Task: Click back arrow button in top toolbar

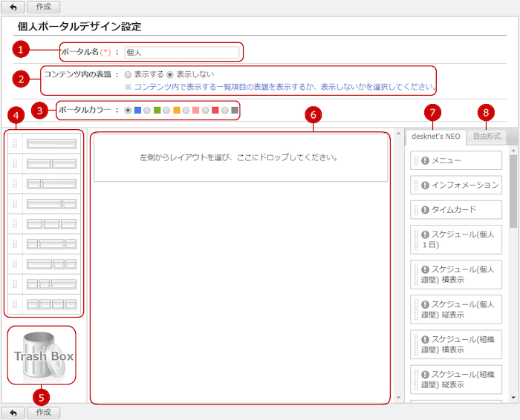Action: [x=13, y=7]
